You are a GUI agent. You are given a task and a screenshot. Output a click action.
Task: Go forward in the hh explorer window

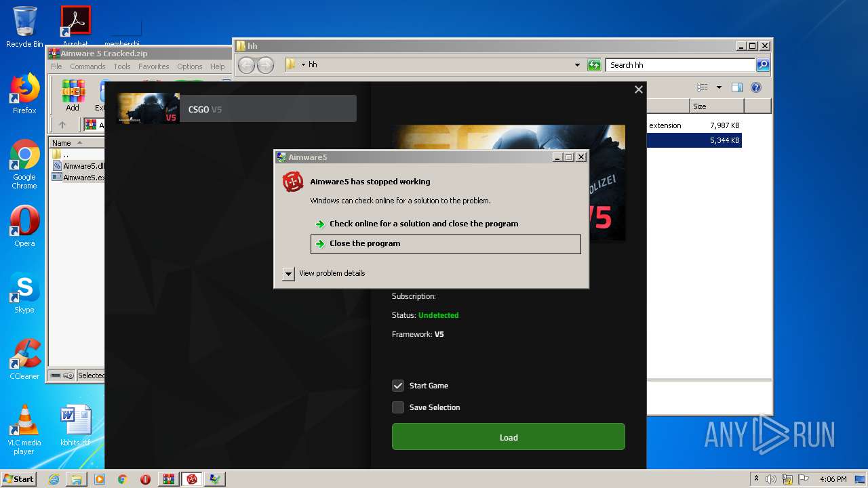[x=265, y=64]
